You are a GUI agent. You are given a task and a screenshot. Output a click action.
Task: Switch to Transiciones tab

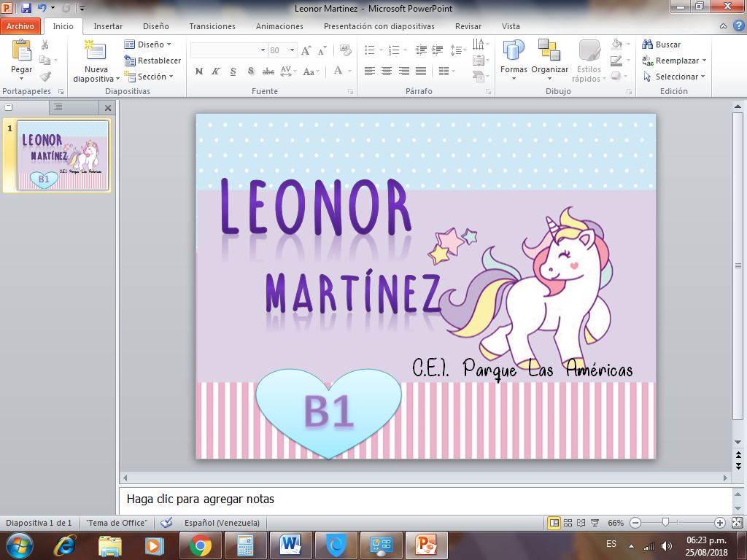point(212,26)
